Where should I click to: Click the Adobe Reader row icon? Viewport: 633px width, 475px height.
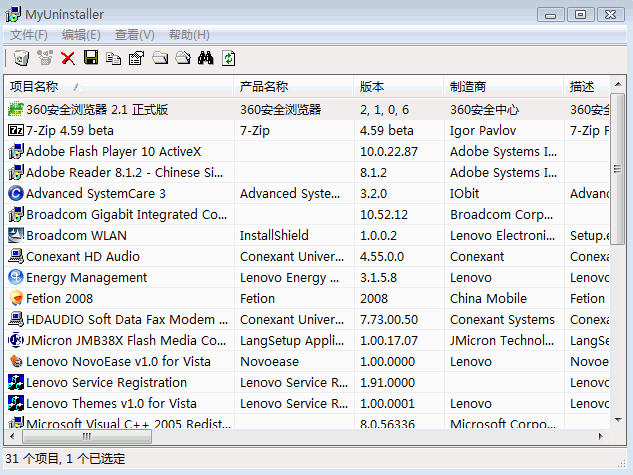16,172
